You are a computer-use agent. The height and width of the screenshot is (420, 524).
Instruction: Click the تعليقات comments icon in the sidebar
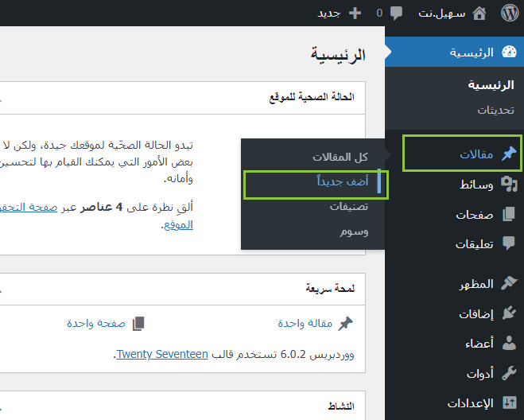[509, 244]
